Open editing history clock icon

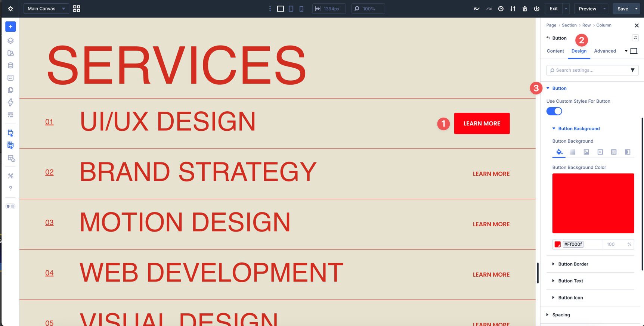tap(501, 9)
